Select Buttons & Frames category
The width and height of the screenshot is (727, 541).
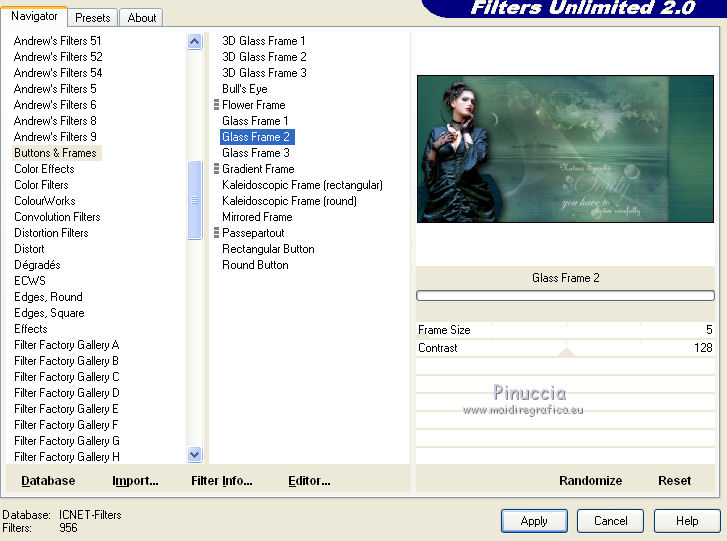[56, 153]
